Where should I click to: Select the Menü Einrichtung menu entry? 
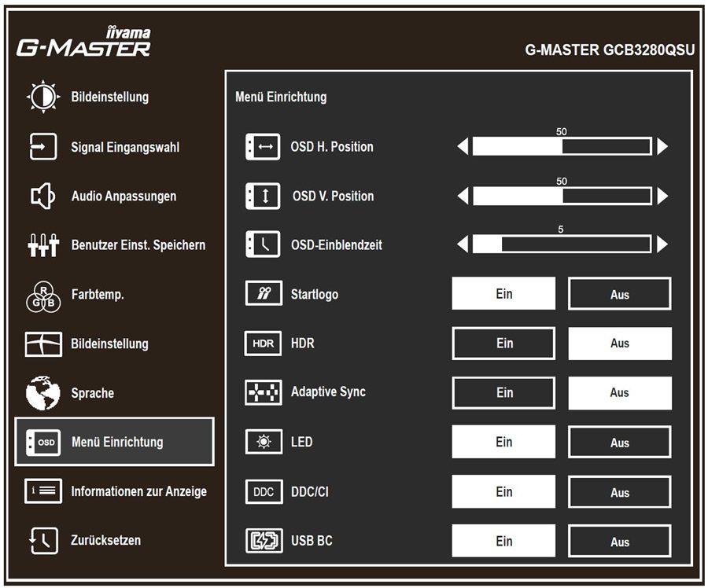pos(115,442)
